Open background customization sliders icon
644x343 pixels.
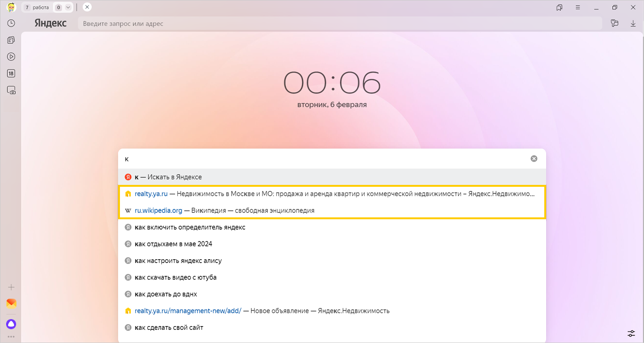(631, 333)
